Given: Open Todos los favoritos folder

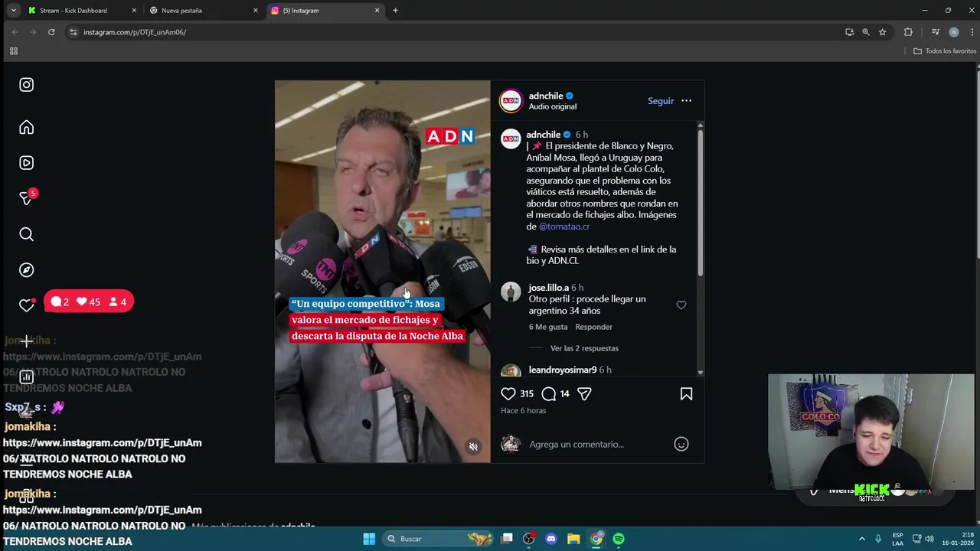Looking at the screenshot, I should 945,51.
